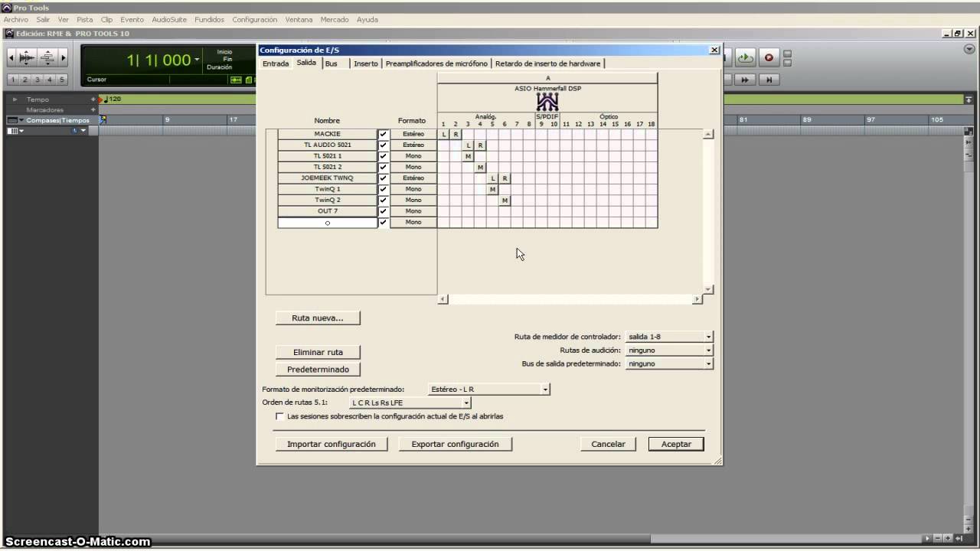This screenshot has width=980, height=551.
Task: Switch to Preamplificadores de micrófono tab
Action: point(436,64)
